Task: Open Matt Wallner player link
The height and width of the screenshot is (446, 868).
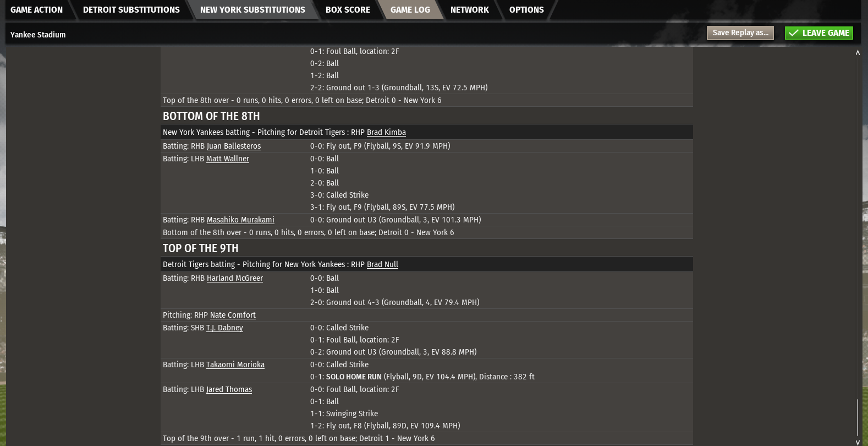Action: [228, 159]
